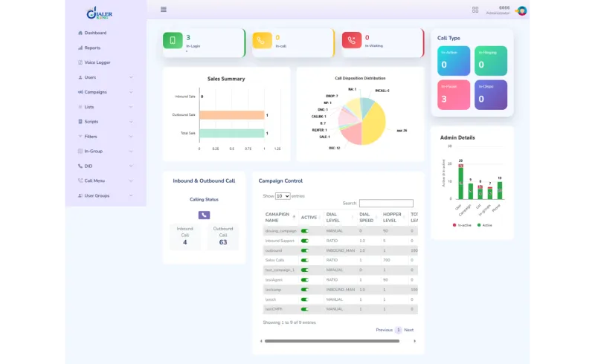This screenshot has width=595, height=364.
Task: Expand the Users submenu chevron
Action: 131,77
